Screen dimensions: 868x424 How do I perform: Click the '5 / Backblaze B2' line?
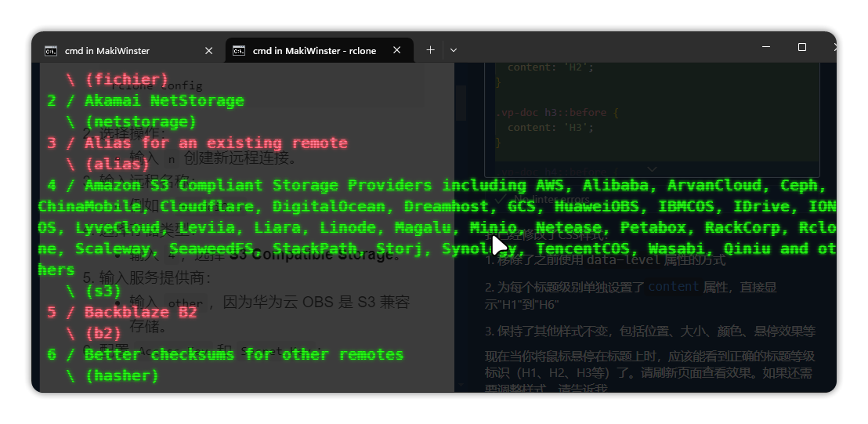pos(122,312)
